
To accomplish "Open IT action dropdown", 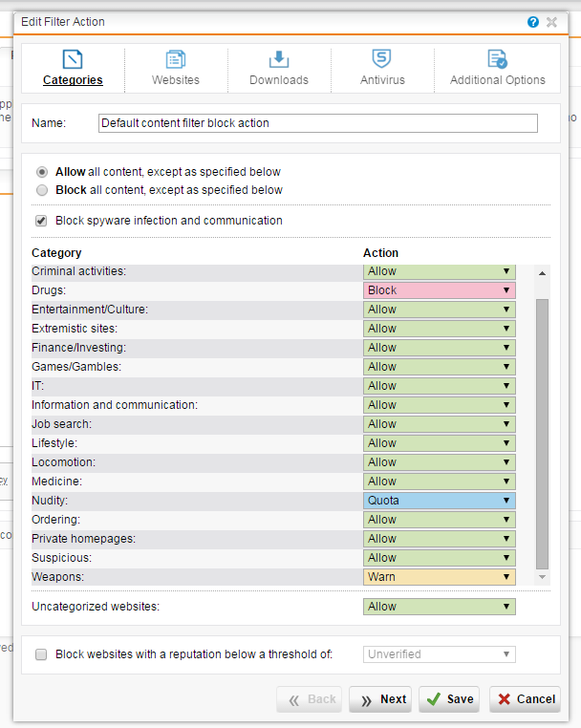I will [439, 386].
